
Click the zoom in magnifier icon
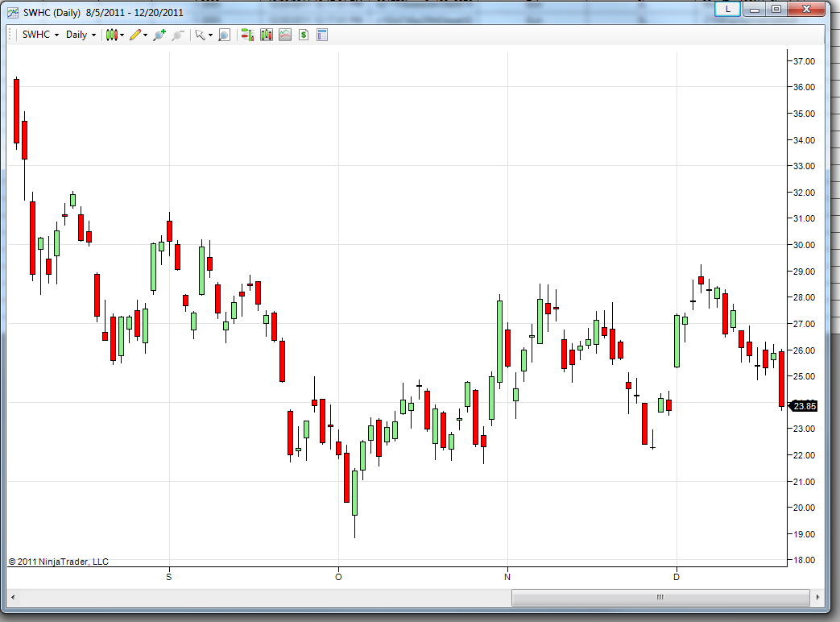pyautogui.click(x=159, y=35)
